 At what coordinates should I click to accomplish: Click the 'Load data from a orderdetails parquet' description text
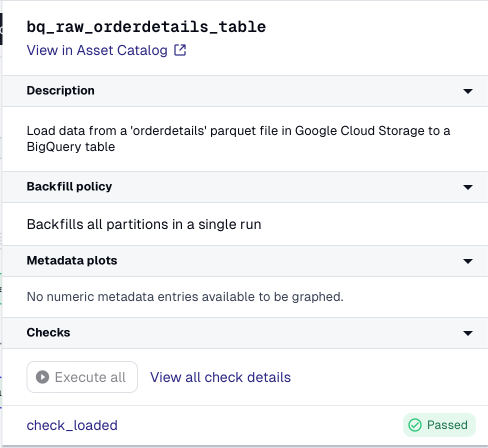pyautogui.click(x=238, y=138)
